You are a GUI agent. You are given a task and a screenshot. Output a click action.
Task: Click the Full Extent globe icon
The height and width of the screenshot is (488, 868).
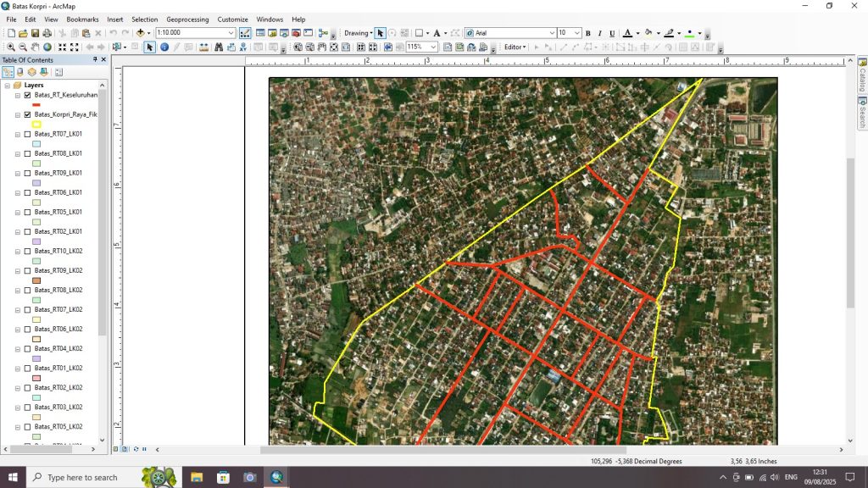point(47,47)
